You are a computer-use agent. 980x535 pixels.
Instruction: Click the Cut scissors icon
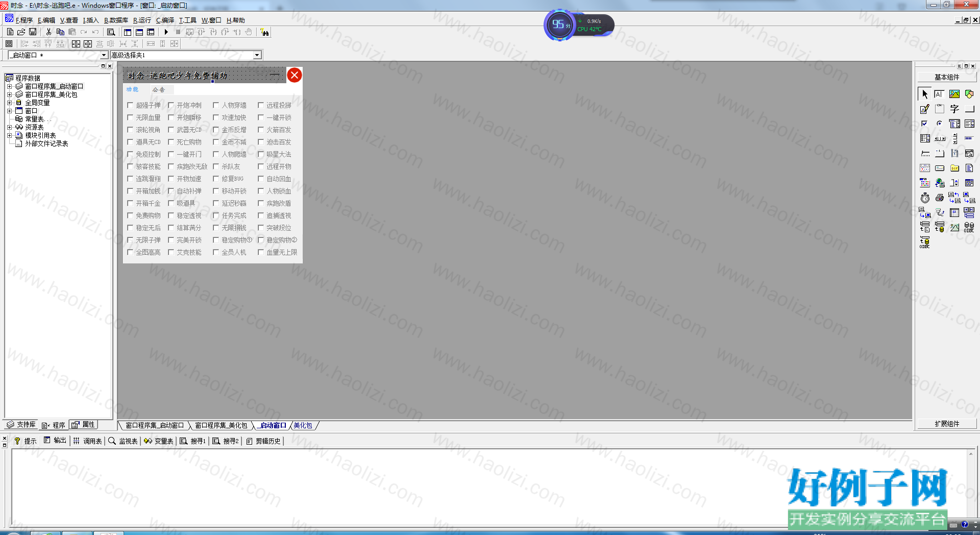coord(48,32)
